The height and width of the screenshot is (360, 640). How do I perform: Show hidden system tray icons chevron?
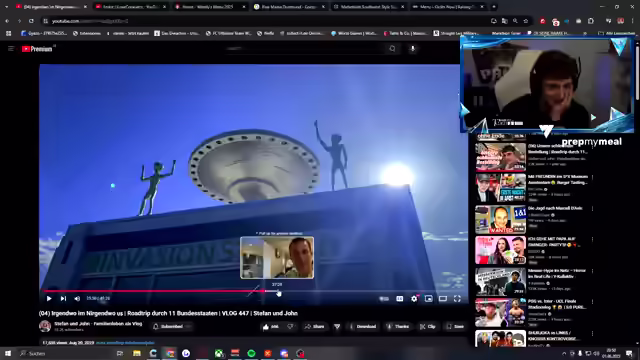(x=564, y=353)
